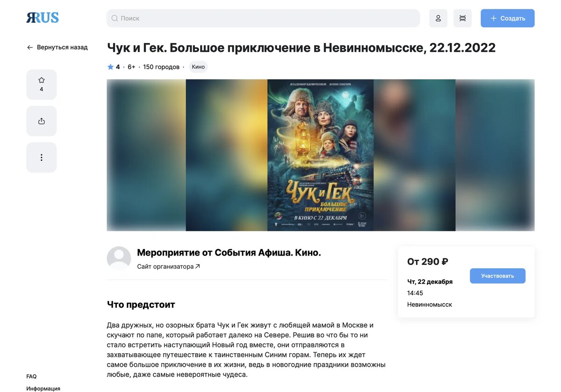
Task: Open the Информация footer link
Action: coord(43,388)
